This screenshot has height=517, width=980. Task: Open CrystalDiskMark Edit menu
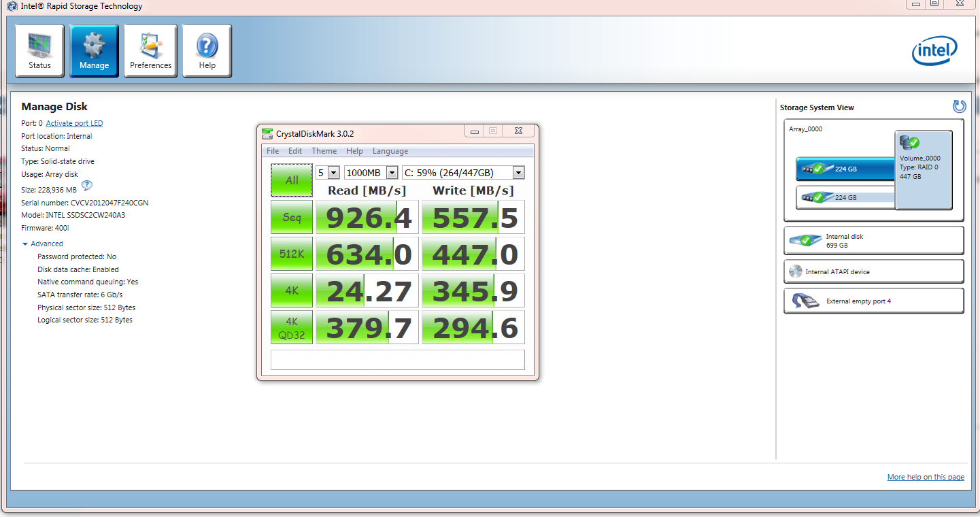point(295,151)
